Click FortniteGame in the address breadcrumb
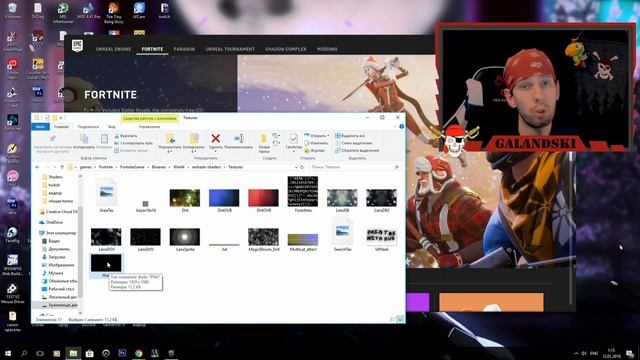The width and height of the screenshot is (640, 360). (132, 167)
